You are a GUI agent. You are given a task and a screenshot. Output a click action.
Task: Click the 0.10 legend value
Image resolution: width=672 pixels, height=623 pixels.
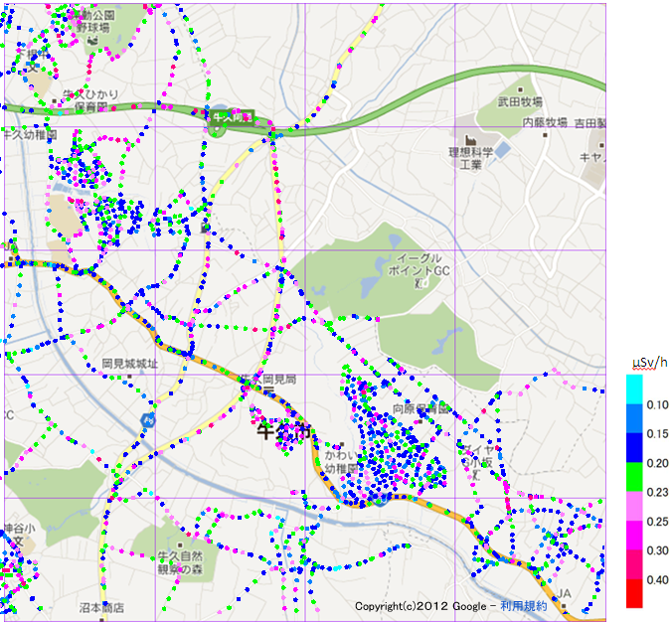657,405
